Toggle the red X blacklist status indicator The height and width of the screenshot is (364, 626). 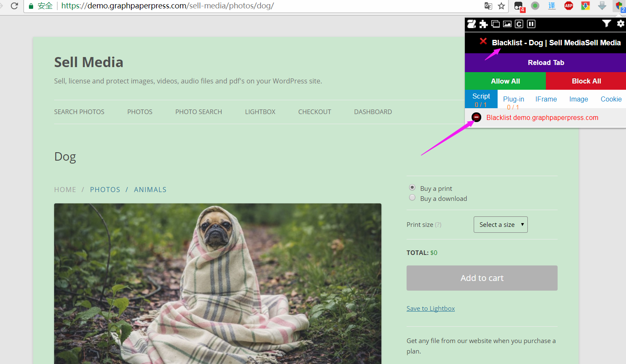point(483,42)
